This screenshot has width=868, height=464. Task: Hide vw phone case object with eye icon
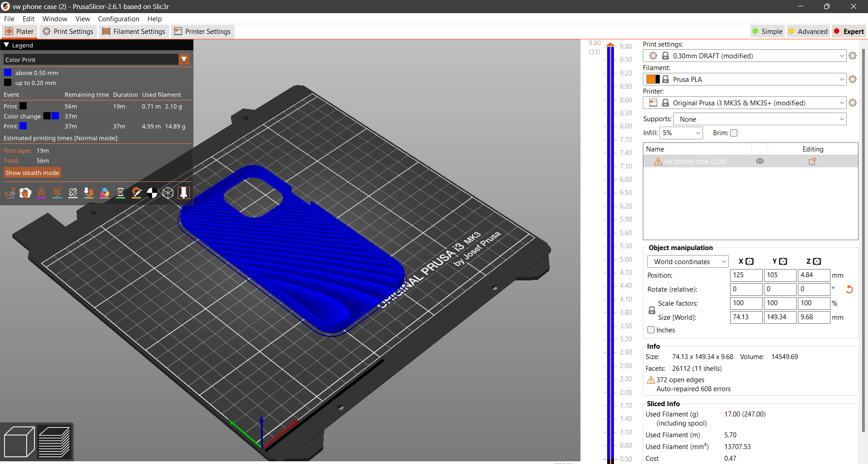click(x=760, y=161)
